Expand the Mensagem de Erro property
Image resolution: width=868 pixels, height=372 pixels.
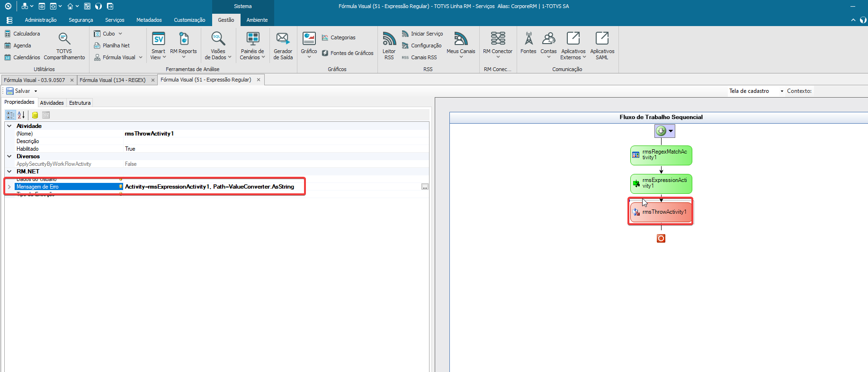coord(9,187)
